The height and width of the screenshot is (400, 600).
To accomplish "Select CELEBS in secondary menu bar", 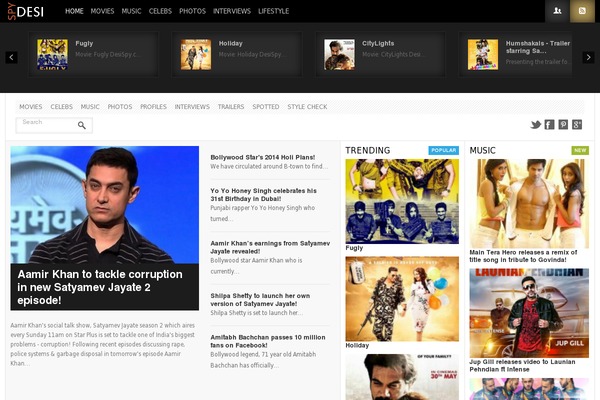I will point(62,107).
